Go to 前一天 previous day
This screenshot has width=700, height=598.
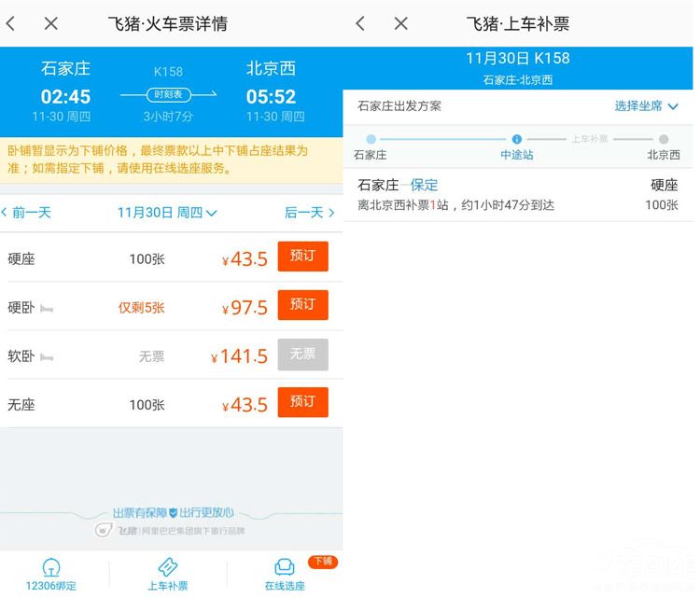(x=26, y=213)
